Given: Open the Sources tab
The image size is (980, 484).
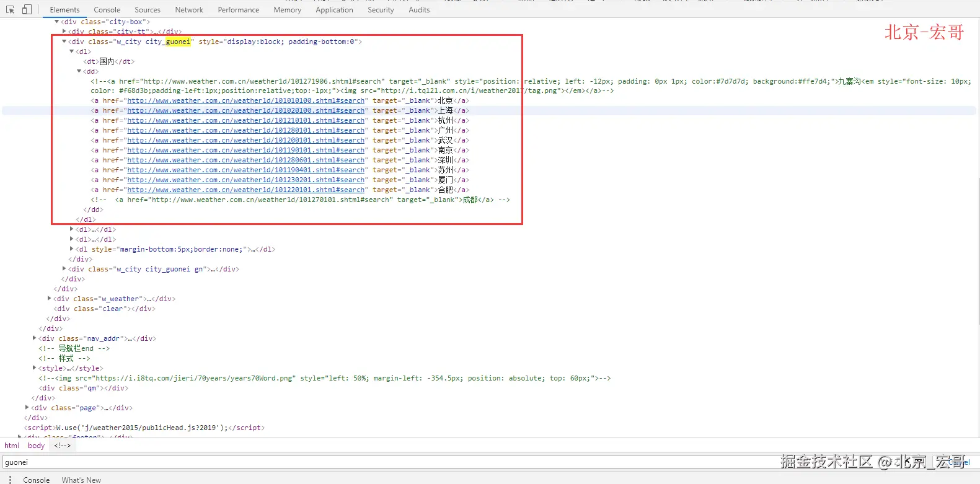Looking at the screenshot, I should click(x=148, y=10).
